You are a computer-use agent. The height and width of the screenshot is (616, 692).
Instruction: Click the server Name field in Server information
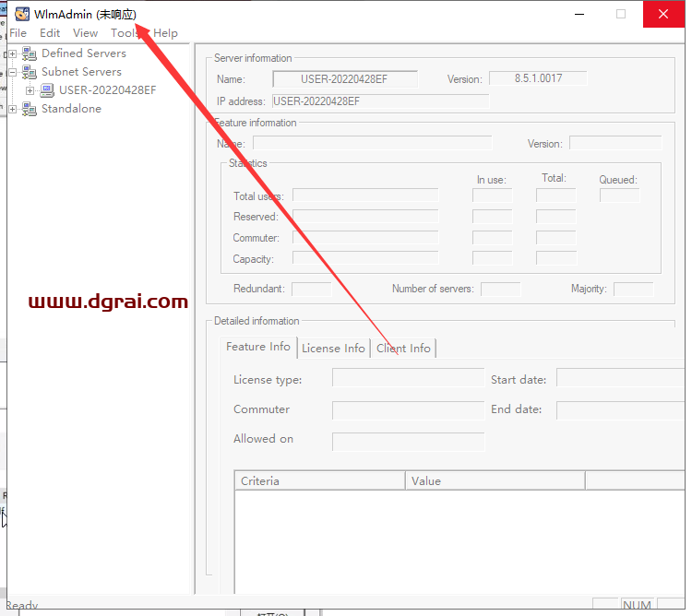click(x=345, y=79)
